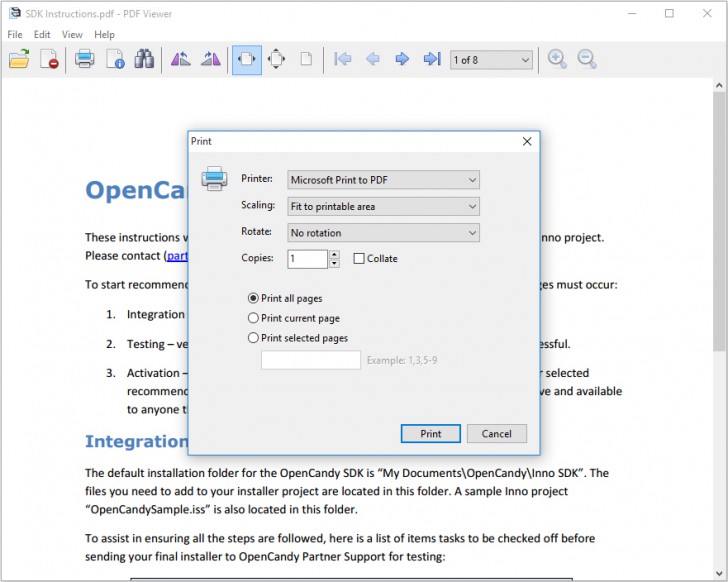Rotate page counterclockwise icon
Viewport: 728px width, 582px height.
pos(181,59)
